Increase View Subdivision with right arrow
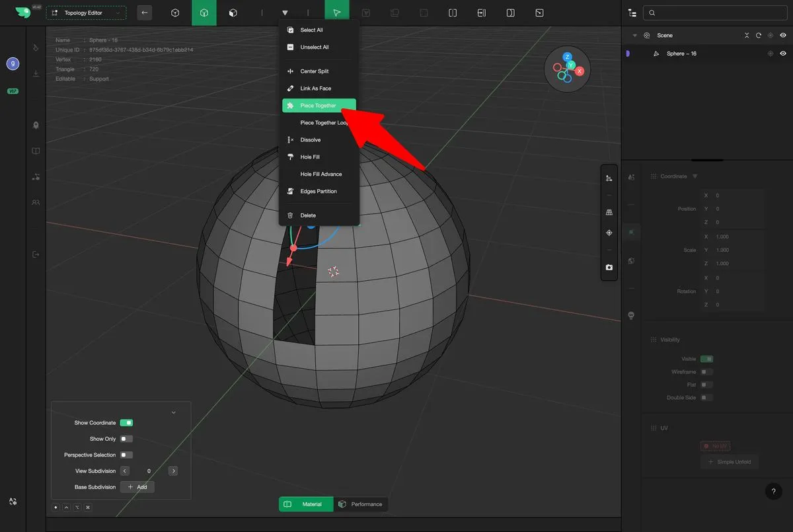The image size is (793, 532). [x=173, y=471]
